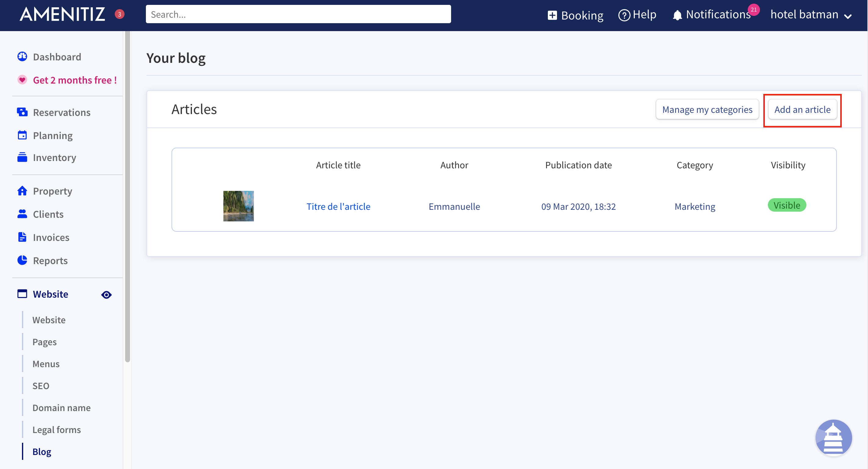Click the Planning calendar icon
The height and width of the screenshot is (469, 868).
pyautogui.click(x=22, y=135)
